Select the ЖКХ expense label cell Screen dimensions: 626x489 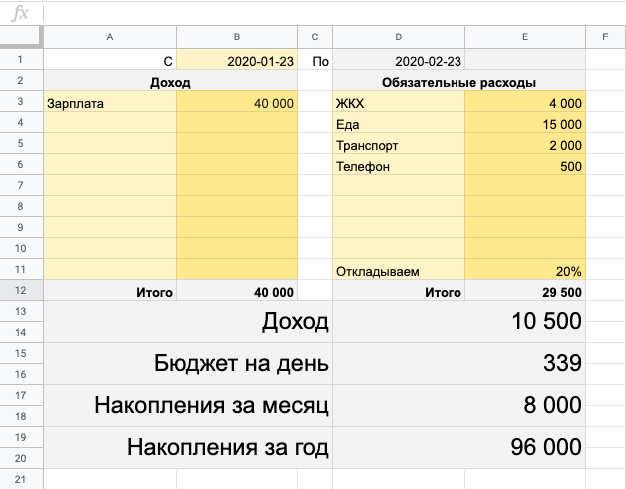[x=398, y=103]
